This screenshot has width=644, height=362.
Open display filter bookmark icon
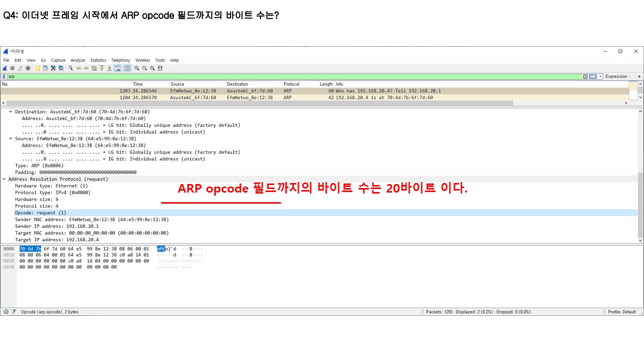[4, 76]
